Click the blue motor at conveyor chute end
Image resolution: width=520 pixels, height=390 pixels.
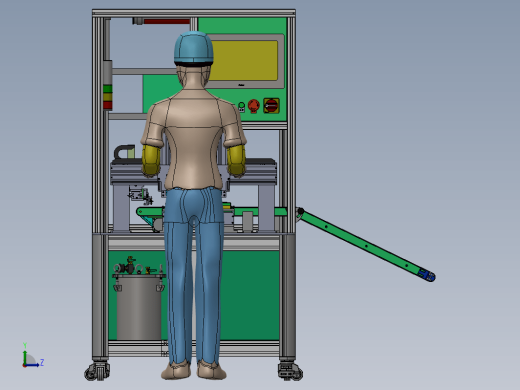pyautogui.click(x=427, y=275)
